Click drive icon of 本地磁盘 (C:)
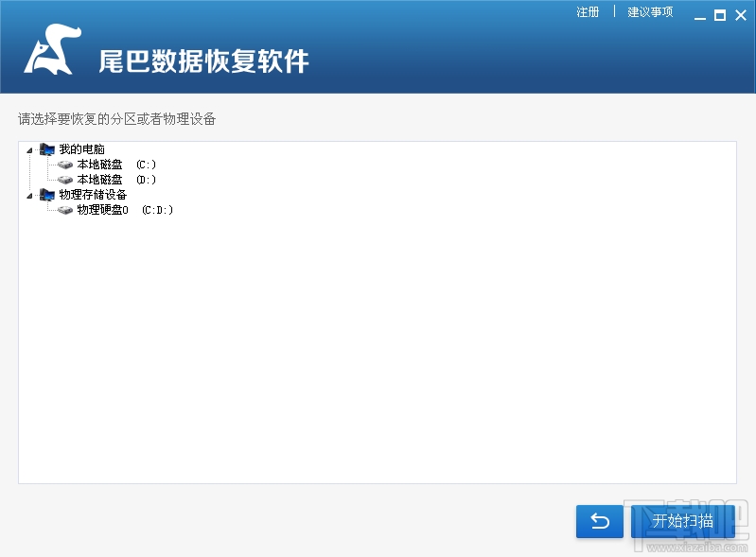The height and width of the screenshot is (557, 756). (65, 165)
